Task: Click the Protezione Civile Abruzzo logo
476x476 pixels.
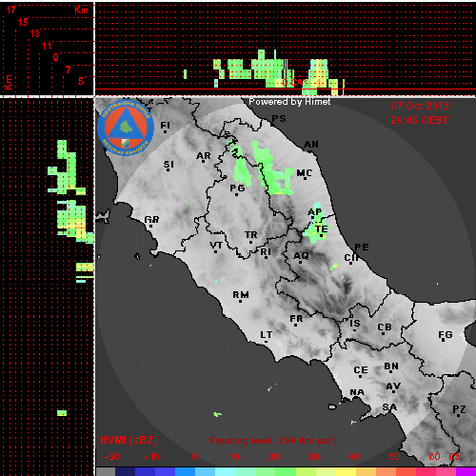Action: (126, 128)
